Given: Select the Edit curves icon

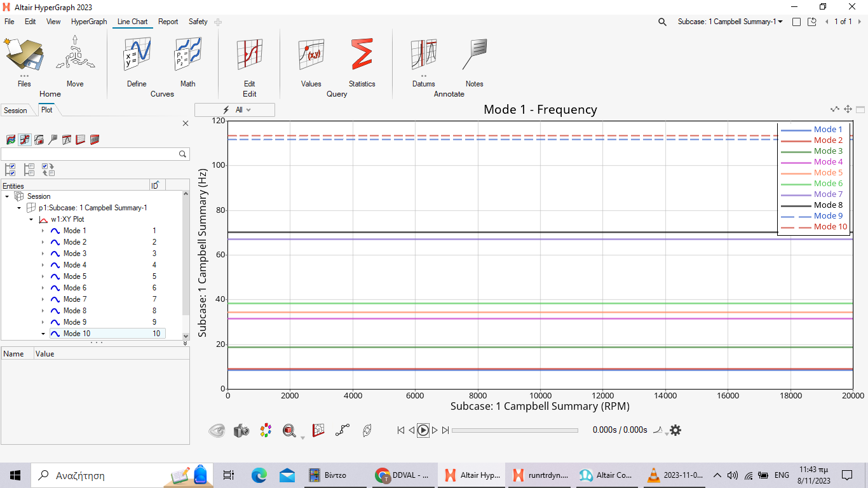Looking at the screenshot, I should (249, 62).
